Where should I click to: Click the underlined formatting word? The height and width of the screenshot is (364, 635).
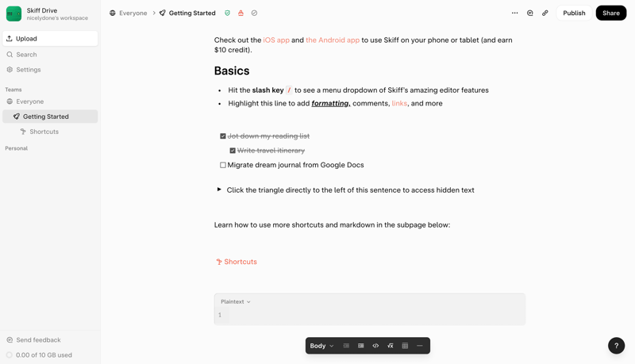coord(330,104)
